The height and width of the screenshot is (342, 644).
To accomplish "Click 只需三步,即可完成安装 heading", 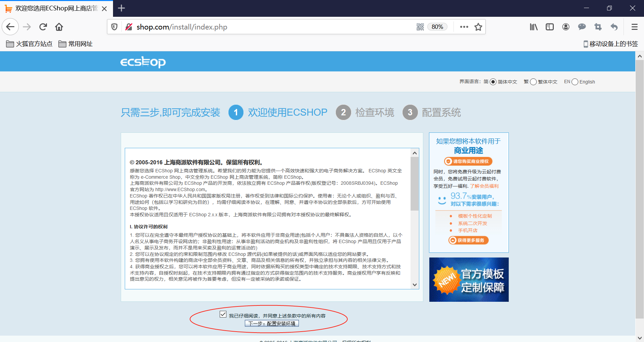I will pos(170,112).
